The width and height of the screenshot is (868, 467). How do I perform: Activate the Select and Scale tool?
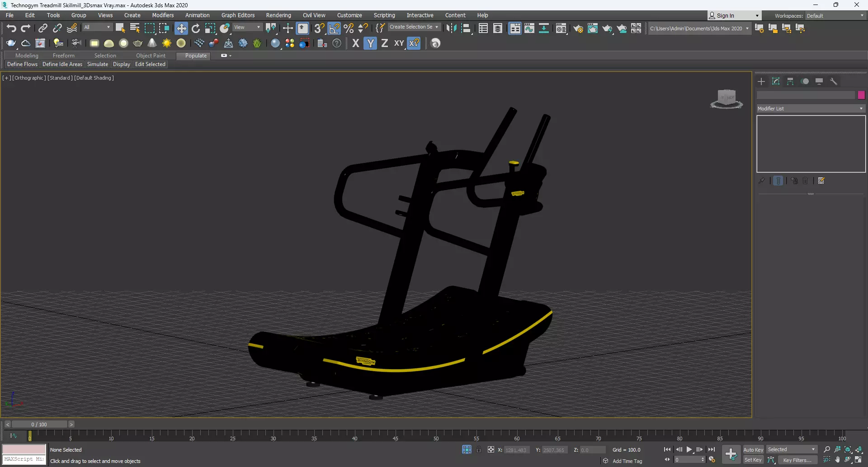pos(210,29)
